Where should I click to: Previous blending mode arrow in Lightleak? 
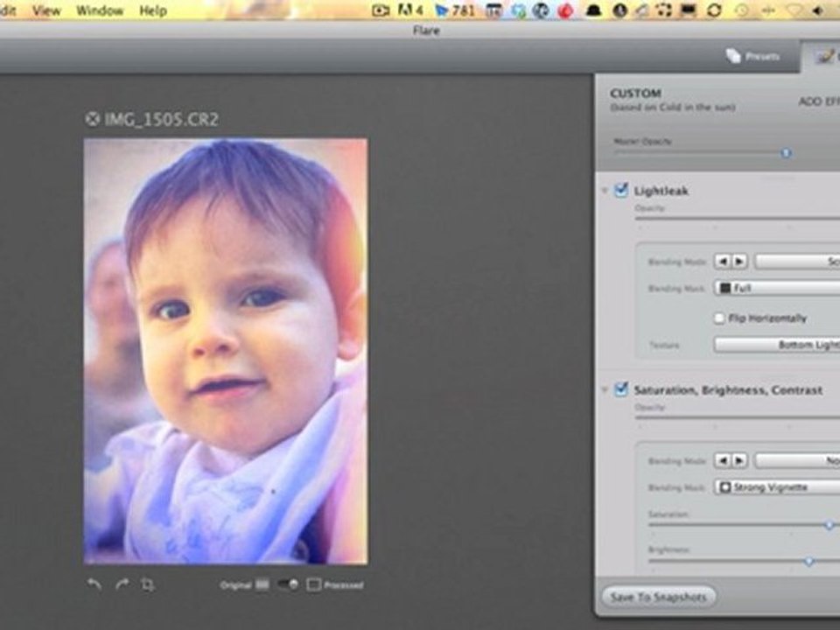pos(723,262)
